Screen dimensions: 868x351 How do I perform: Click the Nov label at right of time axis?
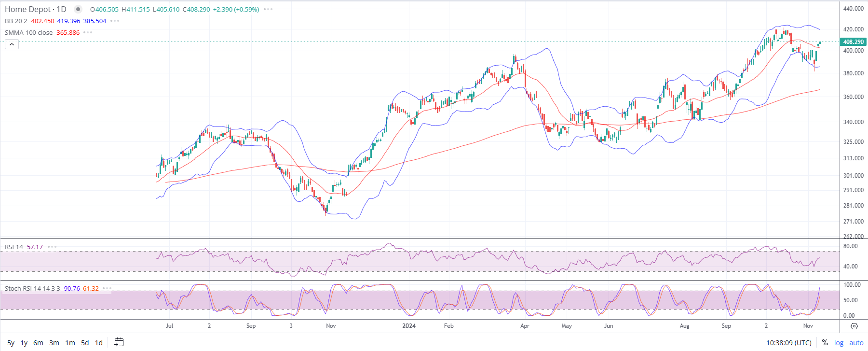click(x=808, y=326)
